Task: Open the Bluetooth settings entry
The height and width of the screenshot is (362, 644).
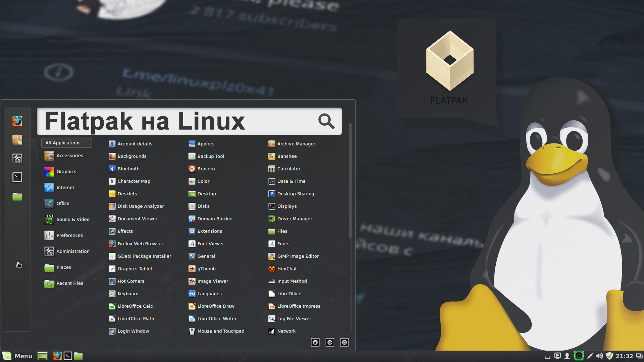Action: point(128,169)
